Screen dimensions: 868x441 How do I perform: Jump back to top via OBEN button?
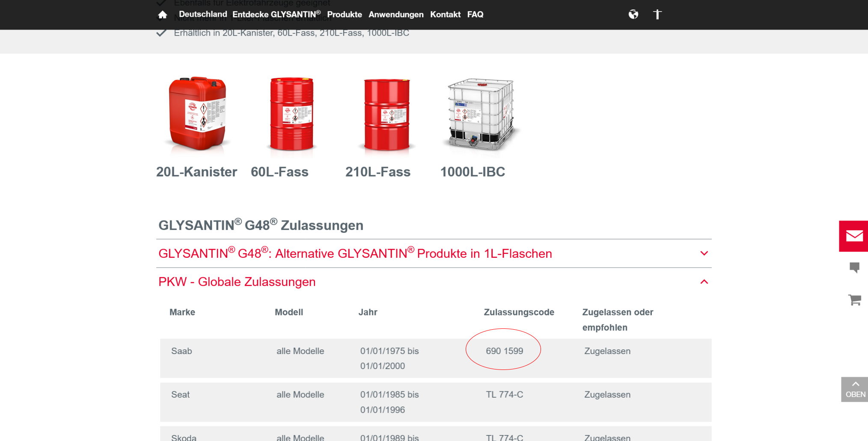(855, 389)
